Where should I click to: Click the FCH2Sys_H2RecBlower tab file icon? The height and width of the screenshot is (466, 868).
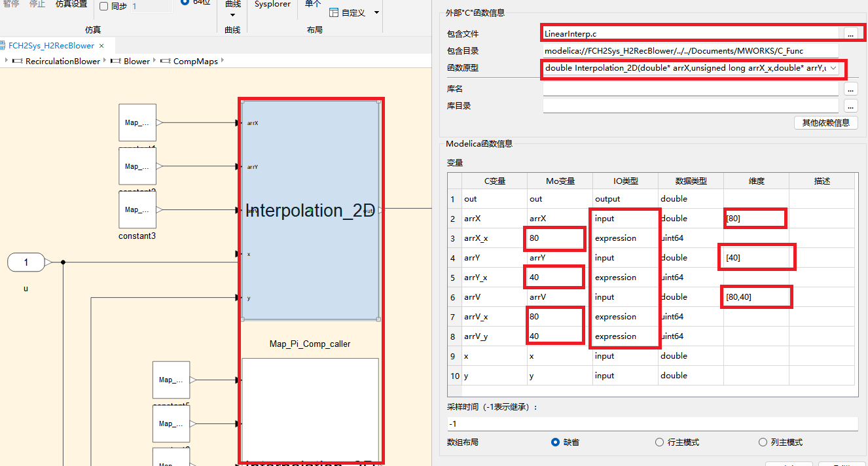tap(3, 46)
